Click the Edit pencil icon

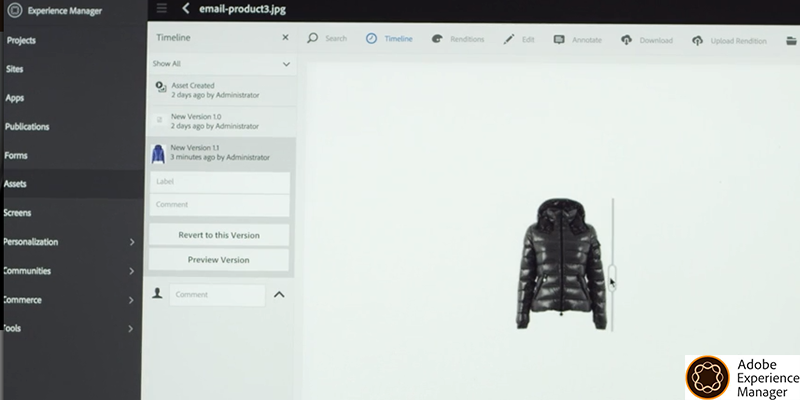[x=508, y=39]
